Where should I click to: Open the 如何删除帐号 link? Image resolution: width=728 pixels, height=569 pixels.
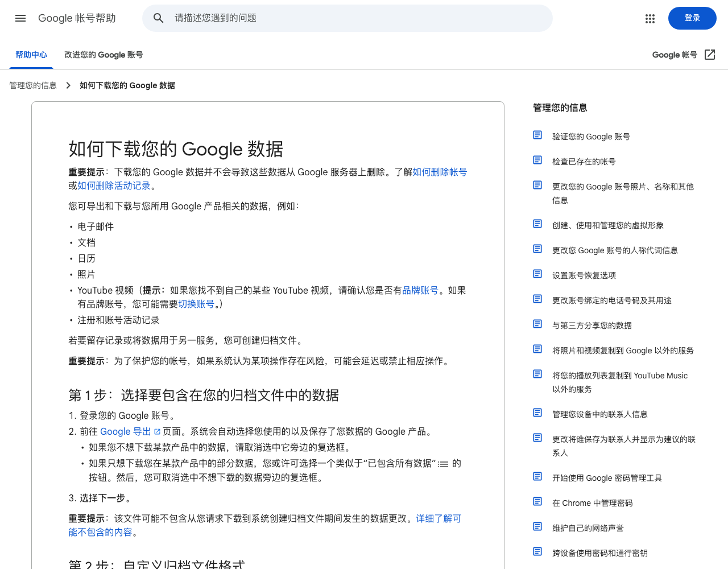pos(440,172)
